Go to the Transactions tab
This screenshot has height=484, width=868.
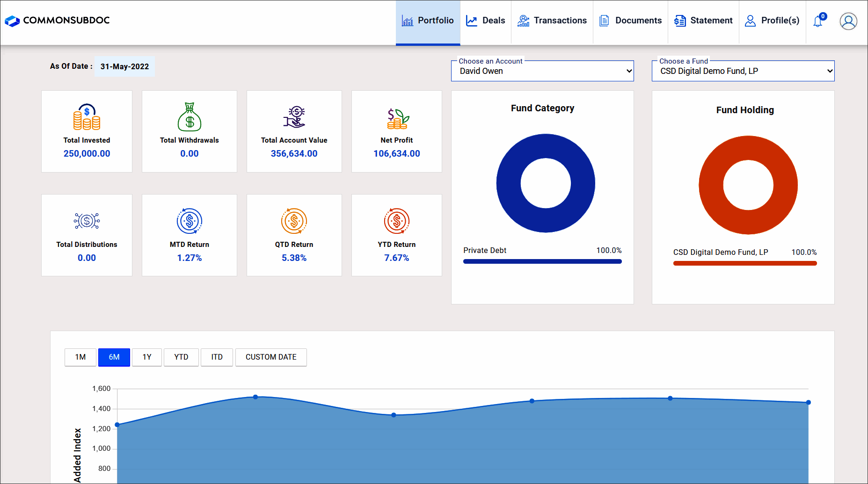click(552, 21)
